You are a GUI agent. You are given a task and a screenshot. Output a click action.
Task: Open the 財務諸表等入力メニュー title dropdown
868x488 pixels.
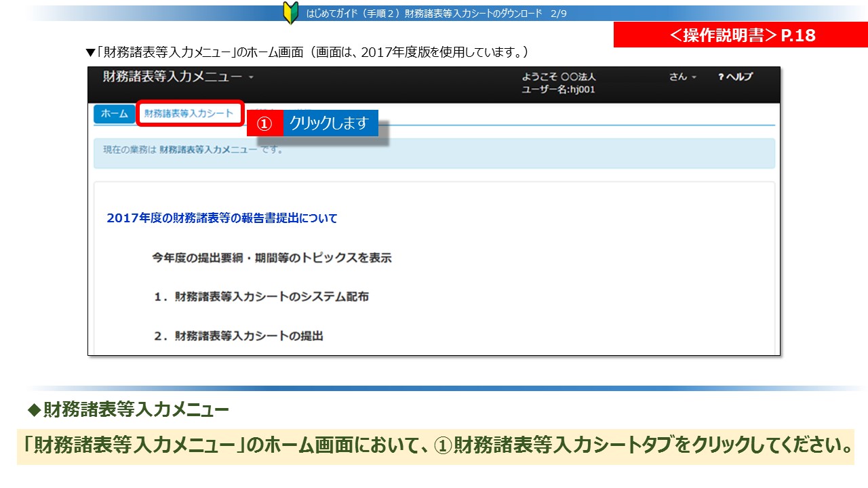coord(178,77)
